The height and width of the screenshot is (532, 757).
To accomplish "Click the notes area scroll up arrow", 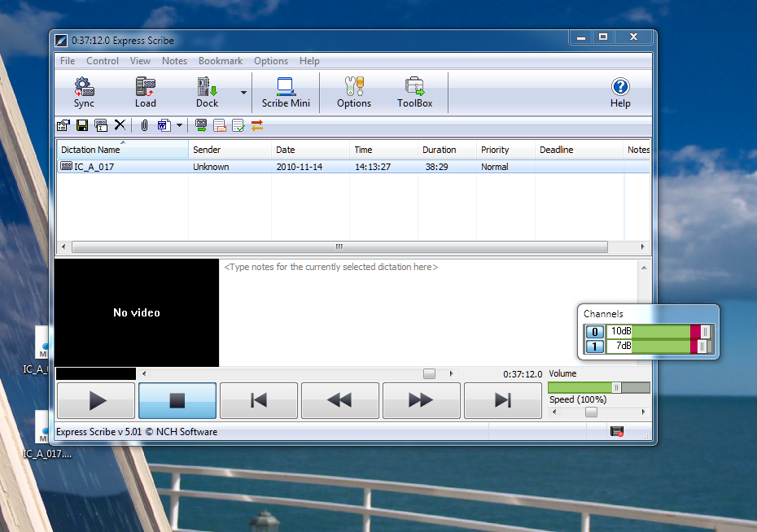I will [x=644, y=268].
